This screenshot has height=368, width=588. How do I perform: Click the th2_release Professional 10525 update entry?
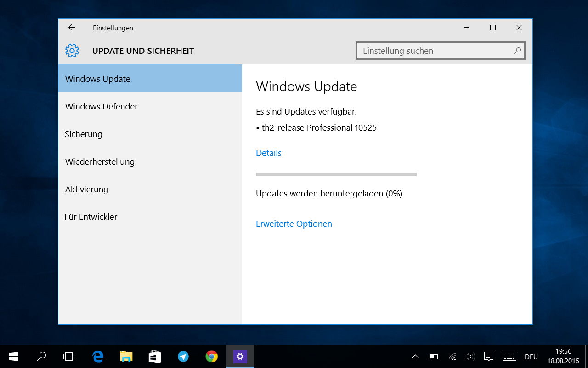click(317, 128)
